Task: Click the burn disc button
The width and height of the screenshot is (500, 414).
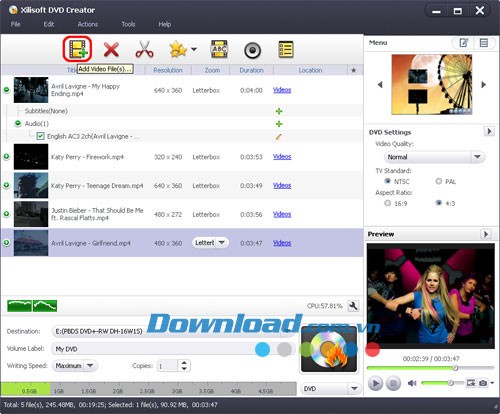Action: pyautogui.click(x=329, y=349)
